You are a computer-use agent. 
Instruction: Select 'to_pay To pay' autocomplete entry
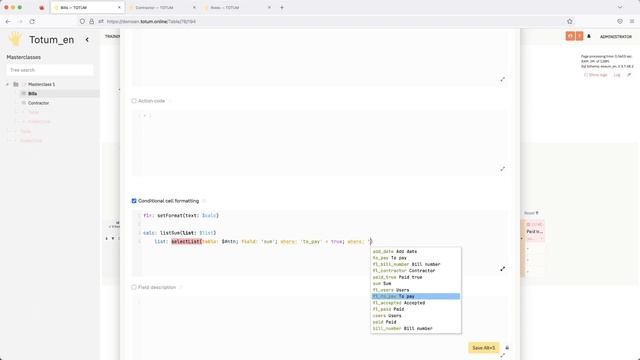click(x=416, y=258)
